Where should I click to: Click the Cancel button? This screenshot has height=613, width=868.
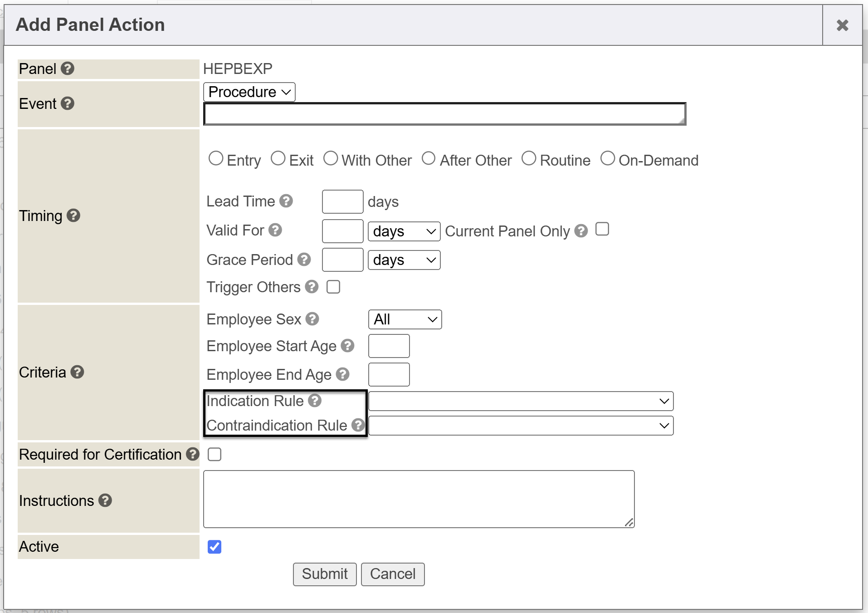[392, 574]
